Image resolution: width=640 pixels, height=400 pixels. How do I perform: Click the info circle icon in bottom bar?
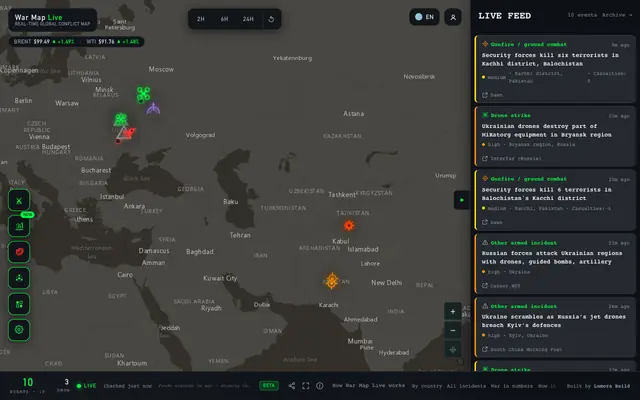[320, 386]
